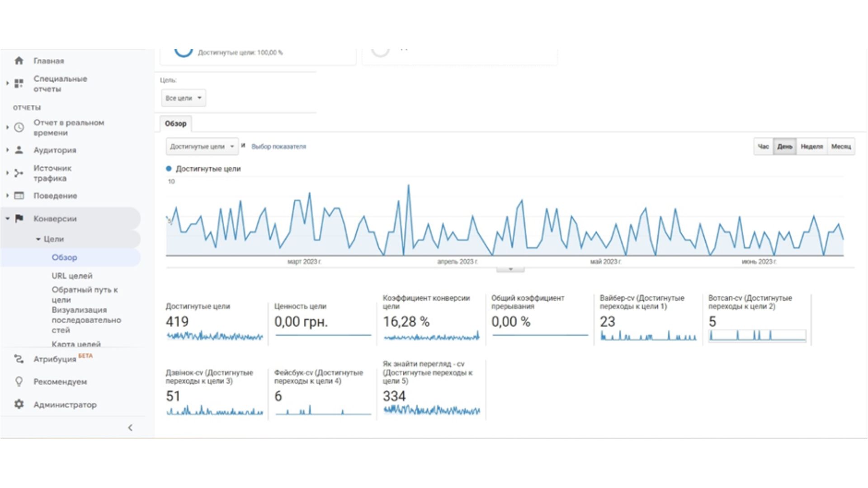Collapse the sidebar with the left chevron
The width and height of the screenshot is (868, 488).
[130, 427]
